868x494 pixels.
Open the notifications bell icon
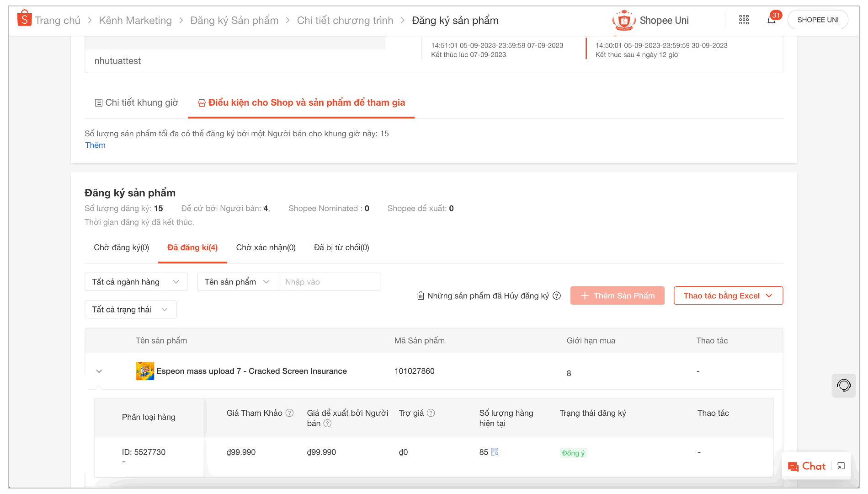point(772,20)
